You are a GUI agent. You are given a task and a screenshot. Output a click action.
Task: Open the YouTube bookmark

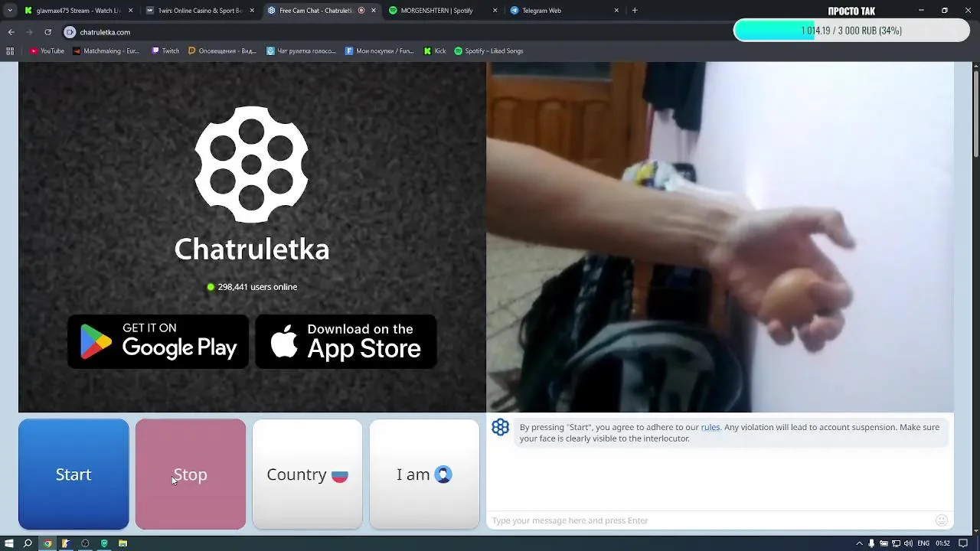47,51
